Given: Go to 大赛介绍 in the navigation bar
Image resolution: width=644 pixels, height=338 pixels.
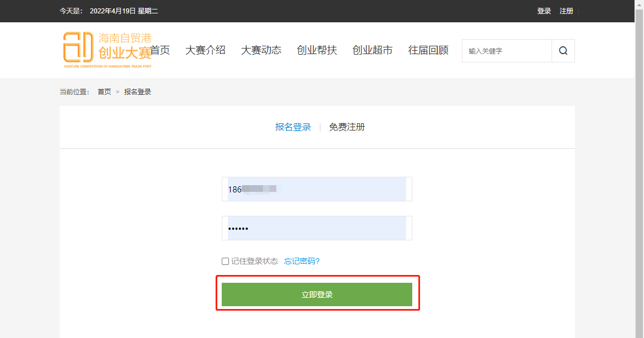Looking at the screenshot, I should click(x=205, y=50).
